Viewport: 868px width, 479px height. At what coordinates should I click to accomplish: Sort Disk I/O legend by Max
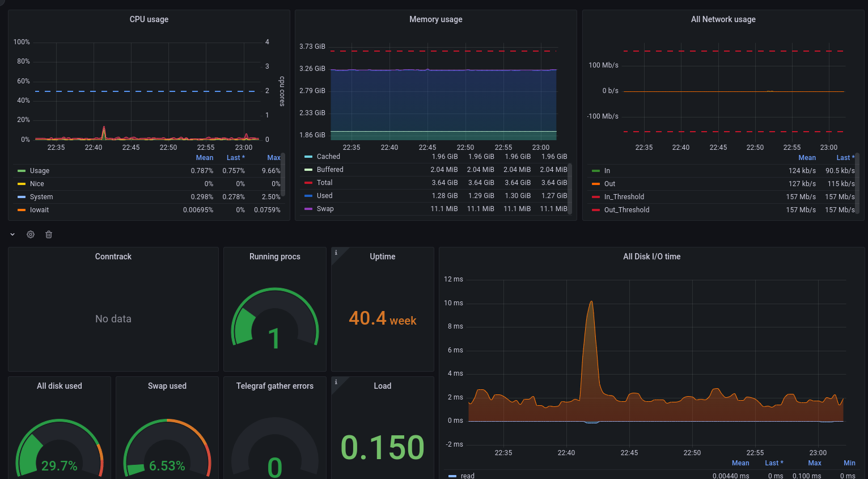[x=815, y=463]
